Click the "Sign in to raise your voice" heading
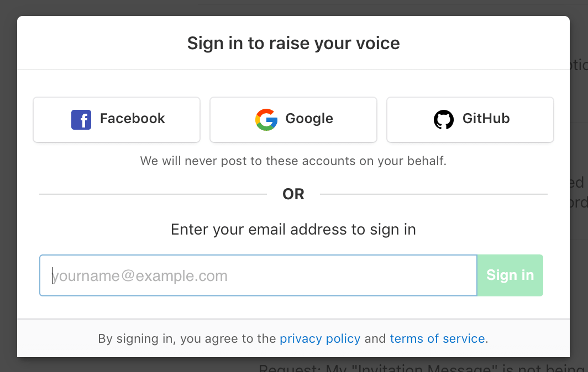The height and width of the screenshot is (372, 588). pos(293,43)
